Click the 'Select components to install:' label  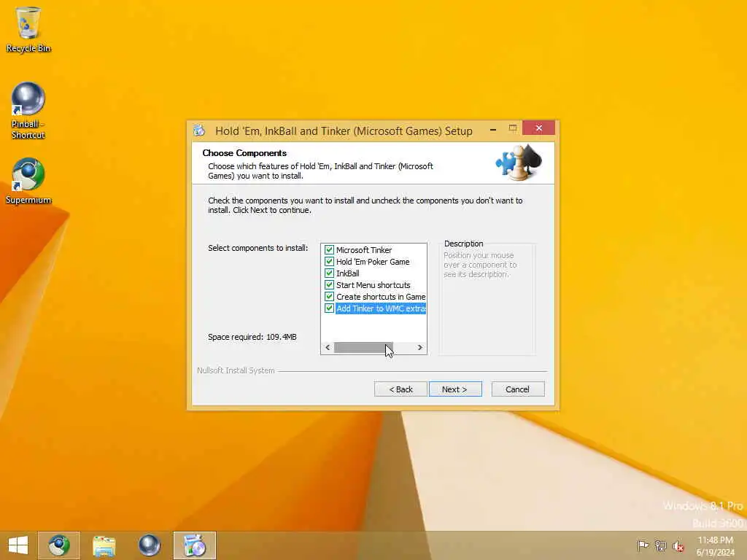pos(258,248)
